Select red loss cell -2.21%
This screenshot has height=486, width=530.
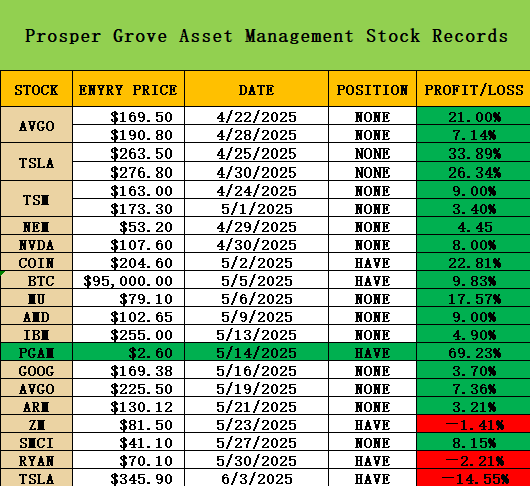point(474,460)
